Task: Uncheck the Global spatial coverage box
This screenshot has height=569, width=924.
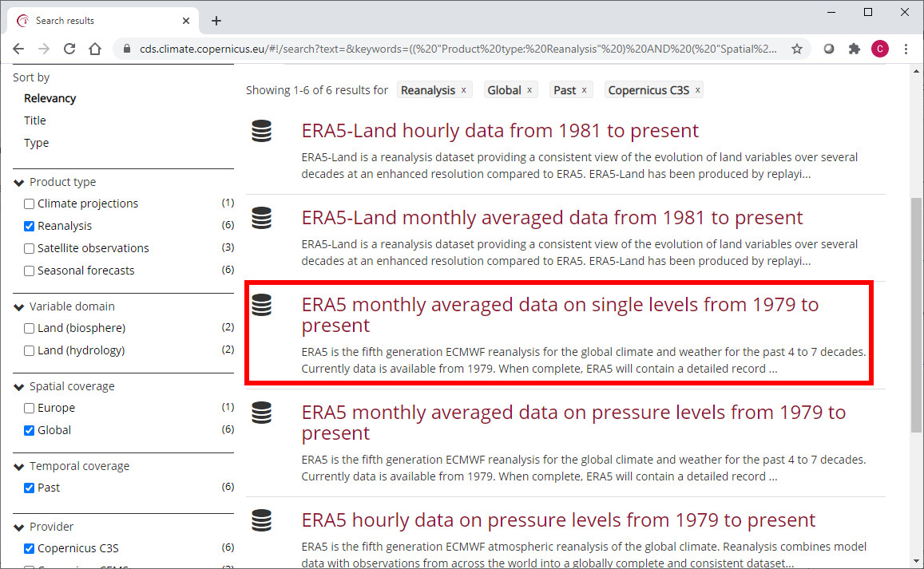Action: pyautogui.click(x=29, y=431)
